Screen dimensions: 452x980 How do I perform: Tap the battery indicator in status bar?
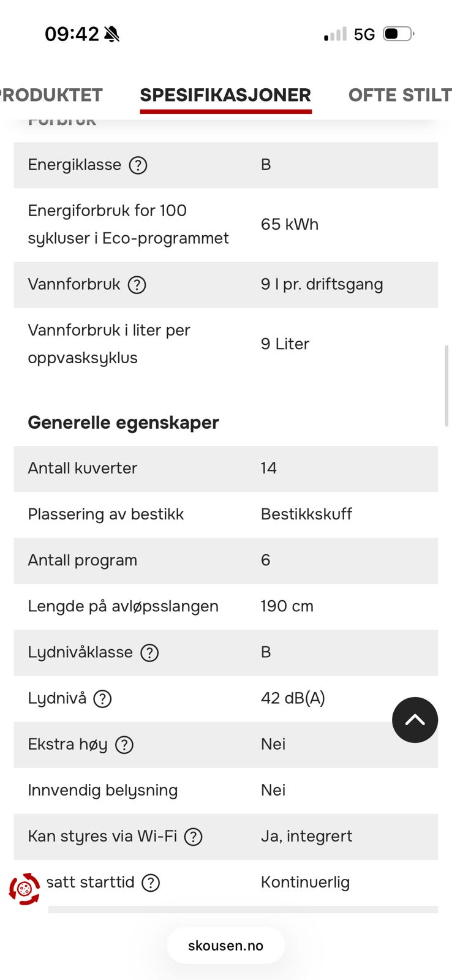coord(399,34)
